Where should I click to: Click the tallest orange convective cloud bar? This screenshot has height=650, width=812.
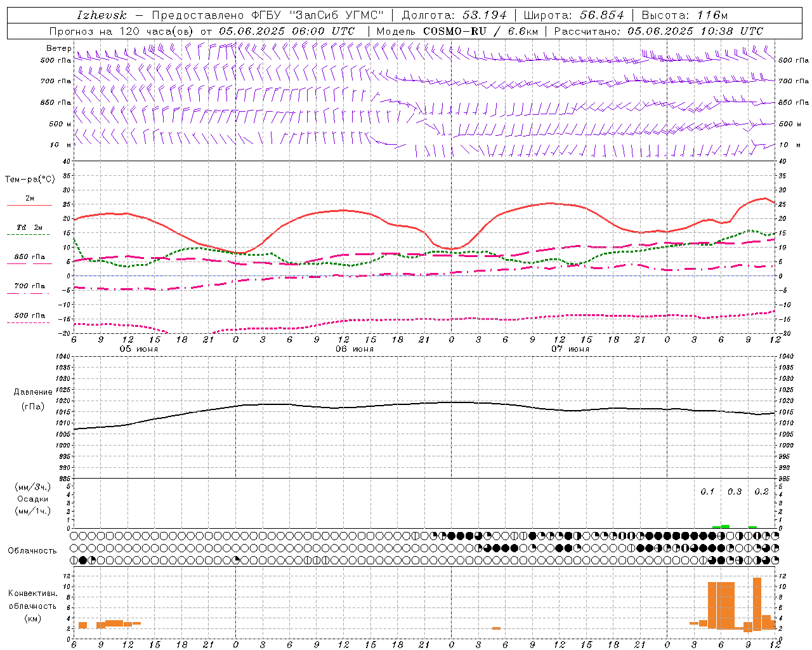point(757,603)
